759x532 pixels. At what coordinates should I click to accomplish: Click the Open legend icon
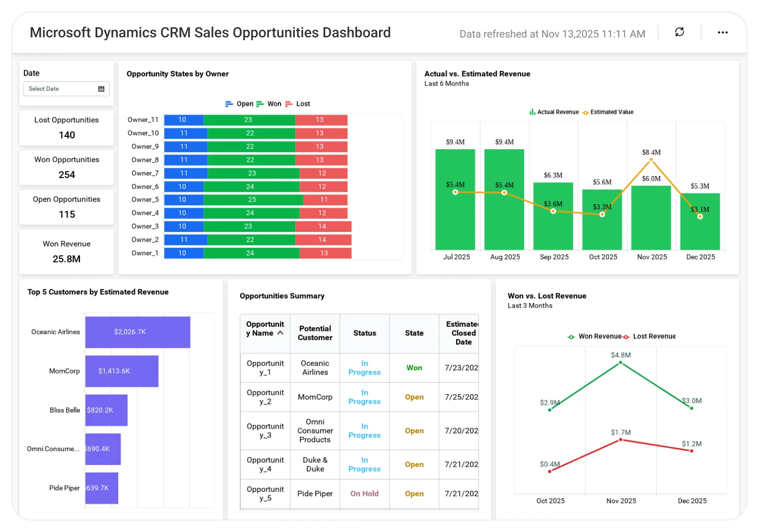click(229, 104)
